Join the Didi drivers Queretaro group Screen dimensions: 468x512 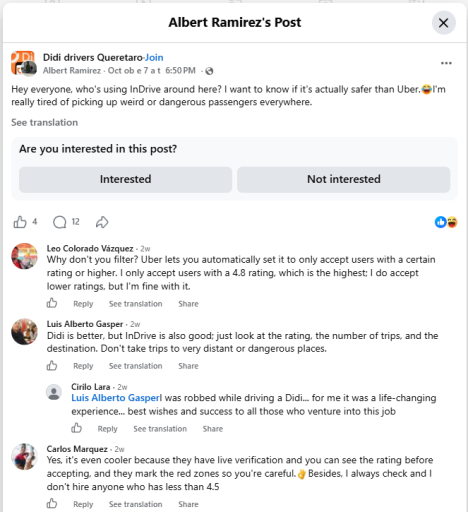pyautogui.click(x=154, y=57)
